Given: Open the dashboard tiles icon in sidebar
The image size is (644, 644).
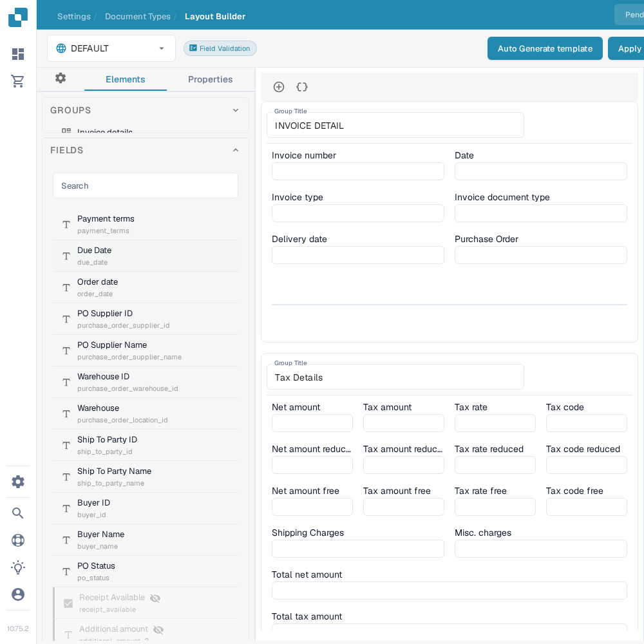Looking at the screenshot, I should coord(18,54).
